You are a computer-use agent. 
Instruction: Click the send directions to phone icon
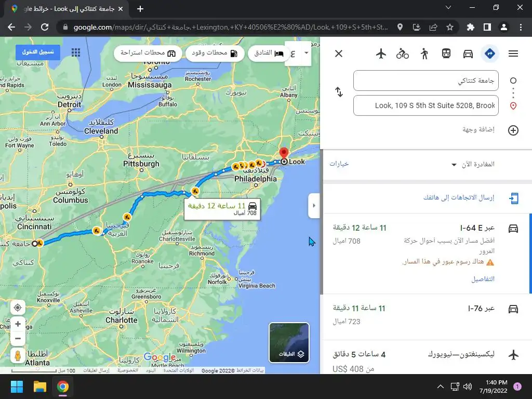click(x=514, y=198)
